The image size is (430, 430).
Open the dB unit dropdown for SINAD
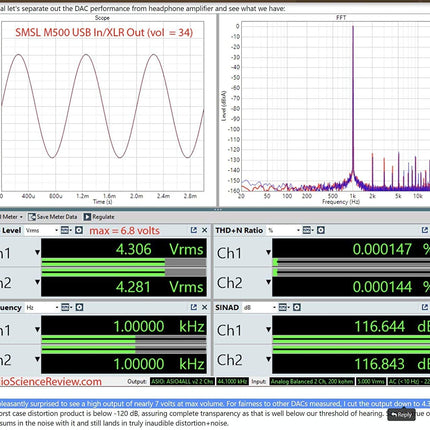click(x=260, y=307)
